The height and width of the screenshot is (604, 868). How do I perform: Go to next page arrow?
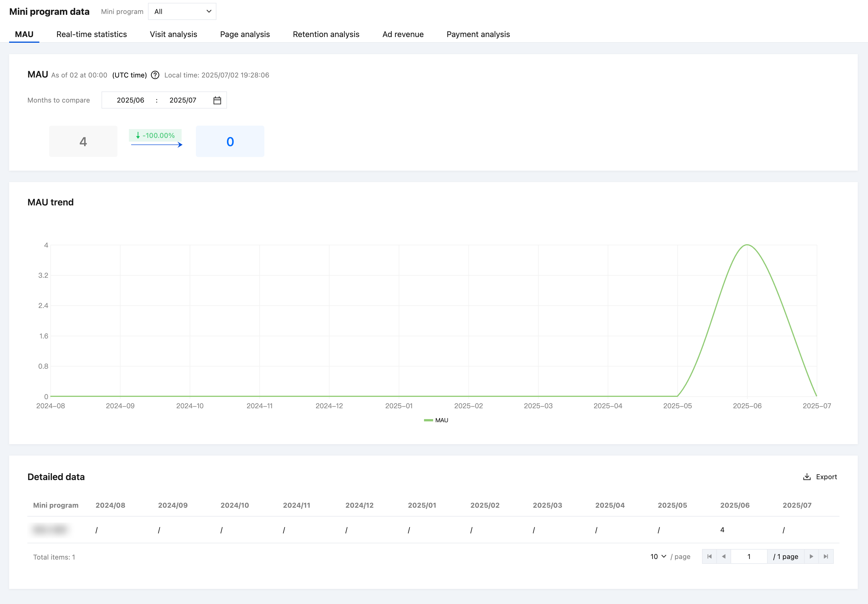pos(811,556)
